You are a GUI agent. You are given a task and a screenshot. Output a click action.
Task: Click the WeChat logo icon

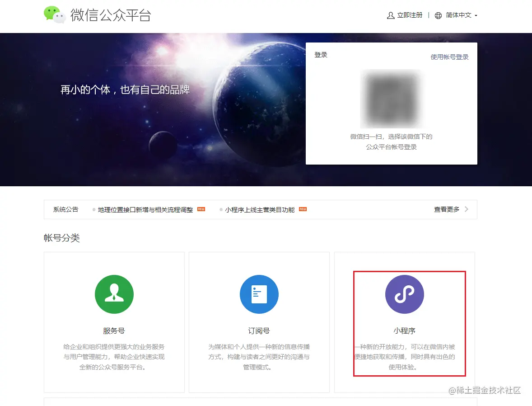55,14
